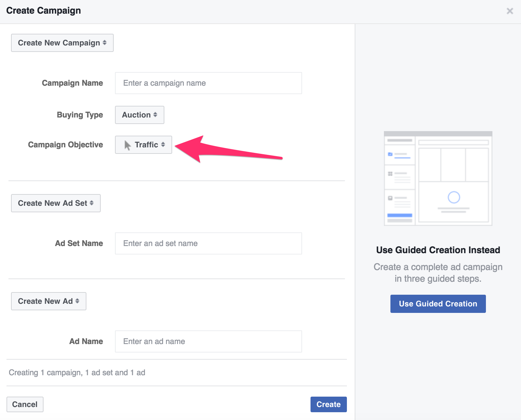Viewport: 521px width, 420px height.
Task: Click the blue Create button
Action: click(329, 404)
